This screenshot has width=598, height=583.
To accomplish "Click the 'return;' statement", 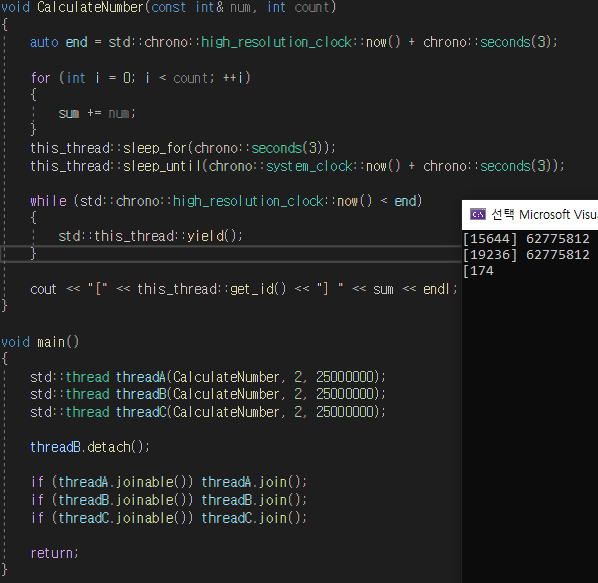I will coord(55,553).
